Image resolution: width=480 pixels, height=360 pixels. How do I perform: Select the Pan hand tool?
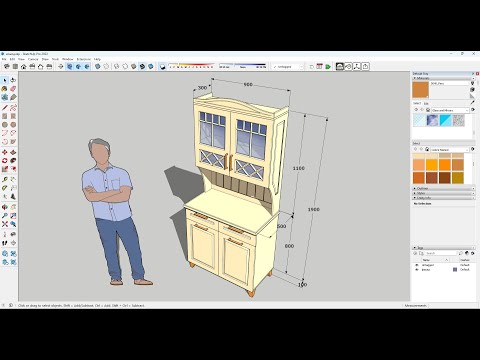(x=13, y=207)
